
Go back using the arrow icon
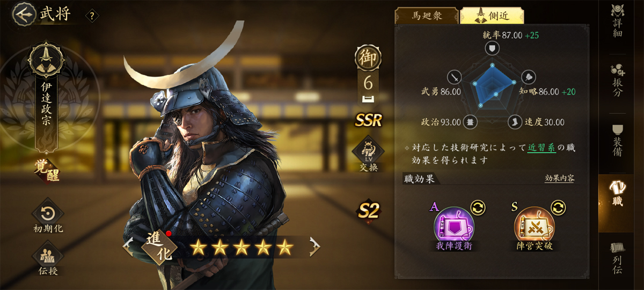[x=22, y=14]
